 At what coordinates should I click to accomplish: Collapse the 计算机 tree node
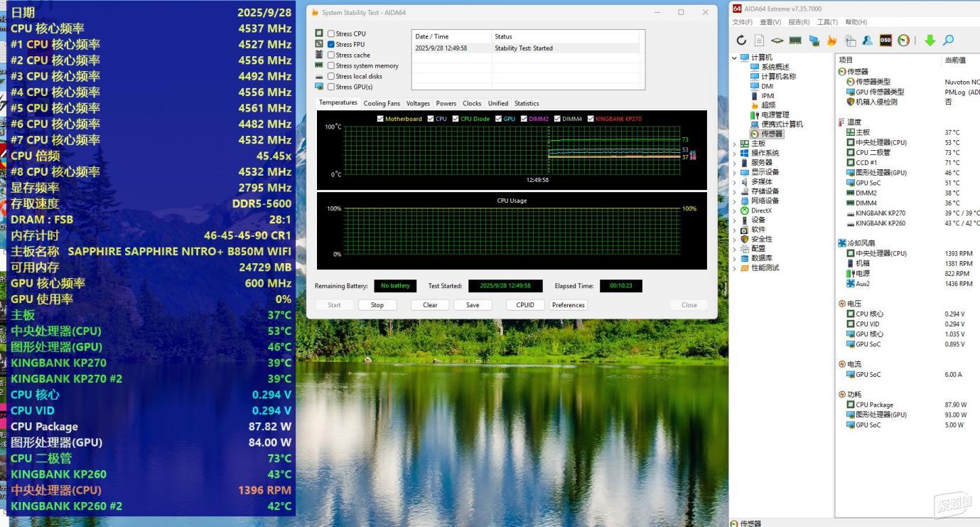click(735, 58)
